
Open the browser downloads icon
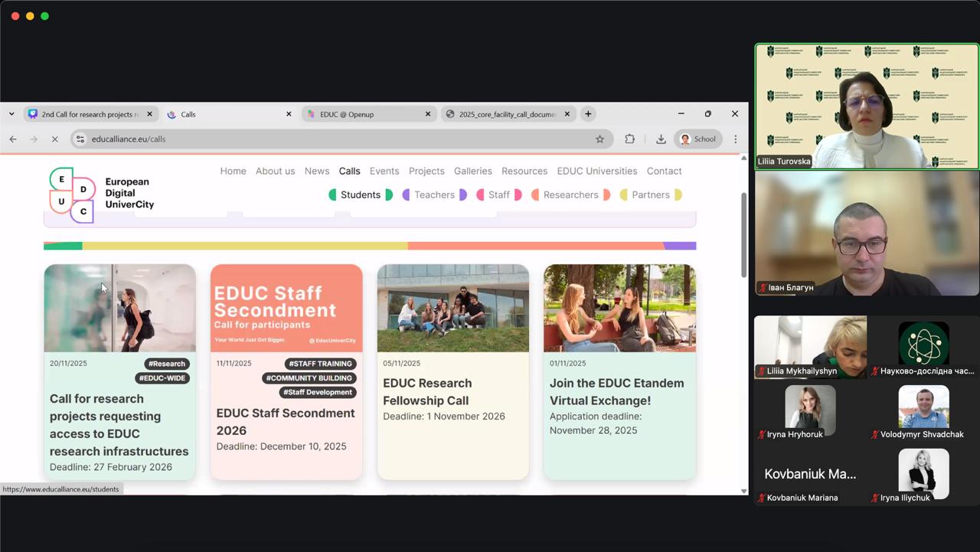tap(660, 139)
